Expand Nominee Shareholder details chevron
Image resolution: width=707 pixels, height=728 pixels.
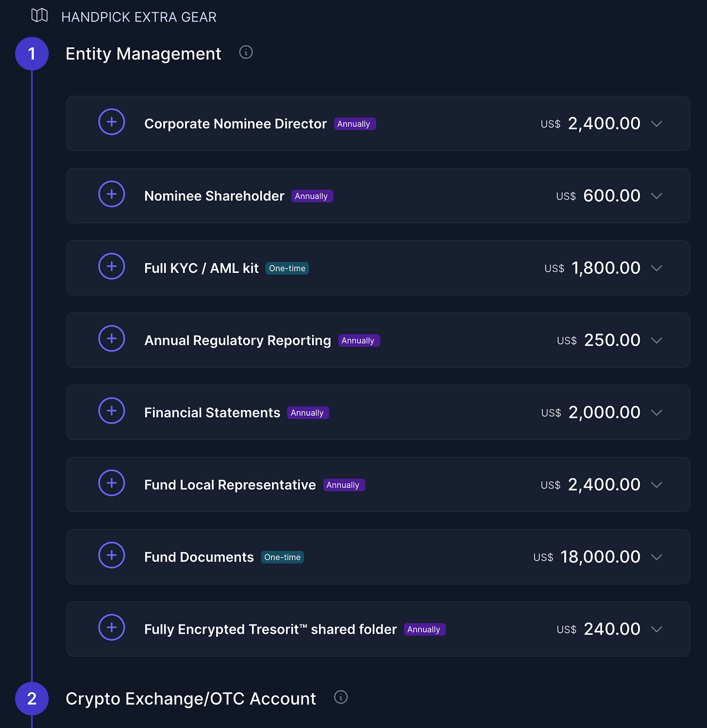click(x=656, y=196)
